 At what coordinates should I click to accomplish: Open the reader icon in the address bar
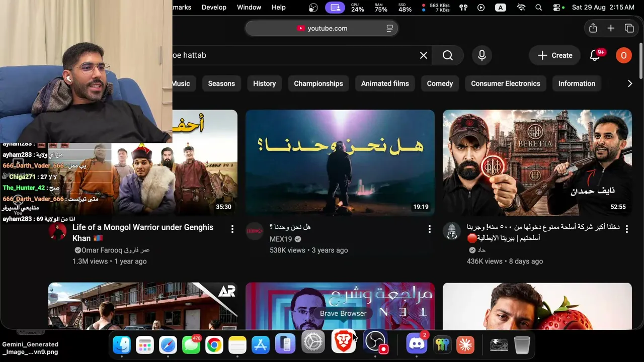(x=389, y=28)
